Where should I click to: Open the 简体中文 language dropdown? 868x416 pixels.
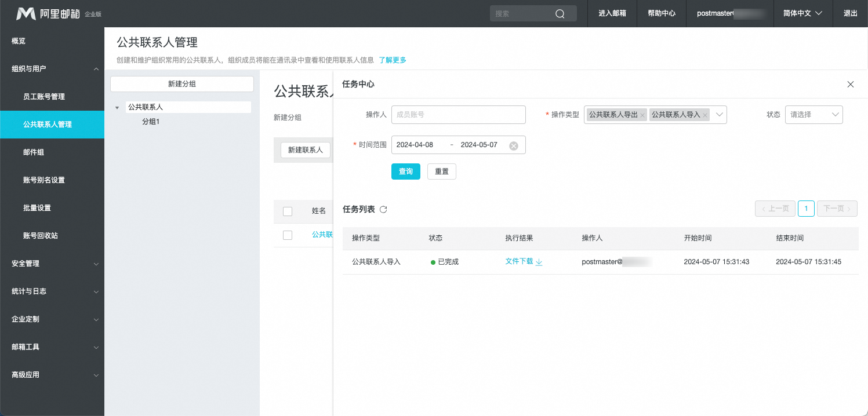click(802, 13)
